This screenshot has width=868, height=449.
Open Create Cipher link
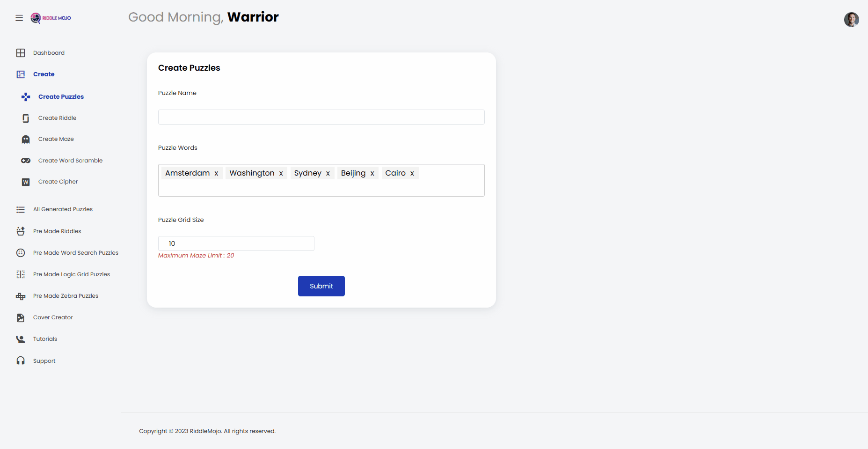point(58,182)
